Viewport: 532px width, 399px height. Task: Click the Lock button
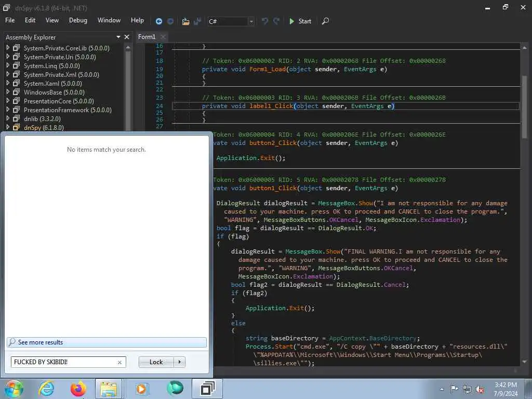(156, 362)
